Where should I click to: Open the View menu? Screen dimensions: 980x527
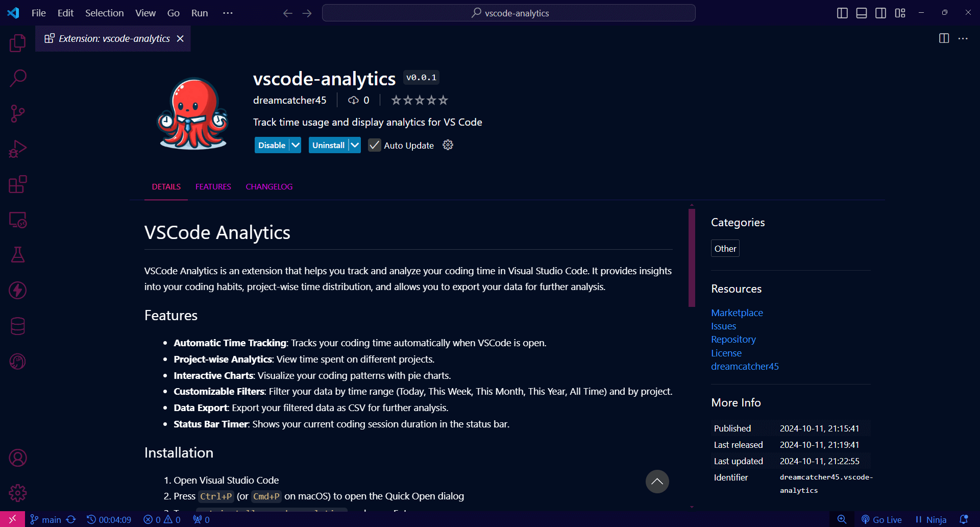pyautogui.click(x=145, y=13)
